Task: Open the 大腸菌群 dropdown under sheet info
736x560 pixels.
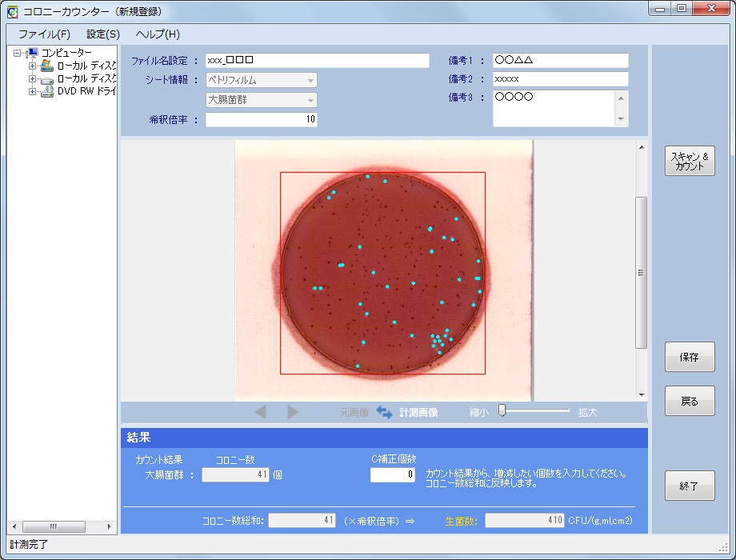Action: tap(261, 100)
